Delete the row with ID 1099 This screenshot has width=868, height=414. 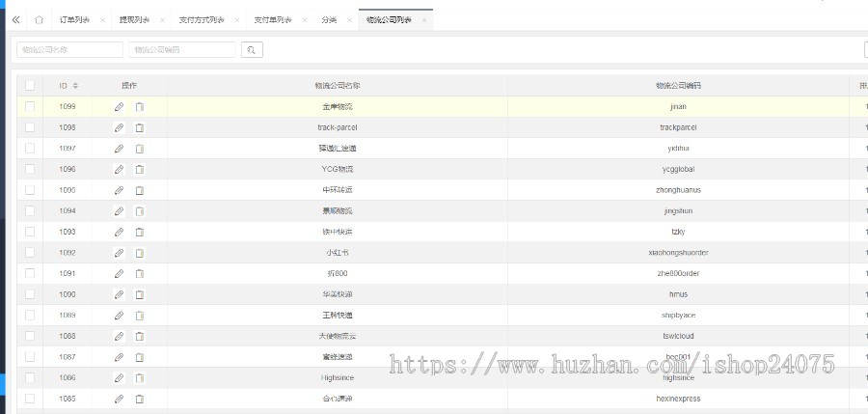(x=140, y=107)
